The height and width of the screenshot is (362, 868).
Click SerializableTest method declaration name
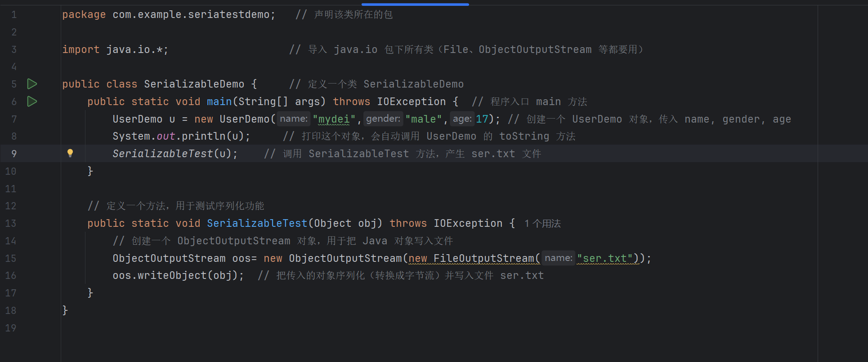click(257, 223)
